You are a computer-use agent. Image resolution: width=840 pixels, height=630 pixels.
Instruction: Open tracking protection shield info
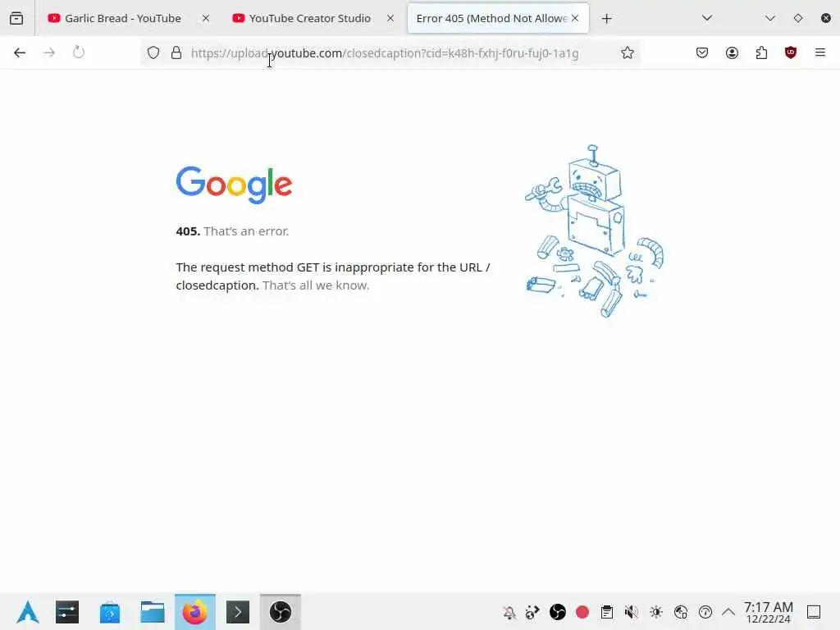pos(153,52)
